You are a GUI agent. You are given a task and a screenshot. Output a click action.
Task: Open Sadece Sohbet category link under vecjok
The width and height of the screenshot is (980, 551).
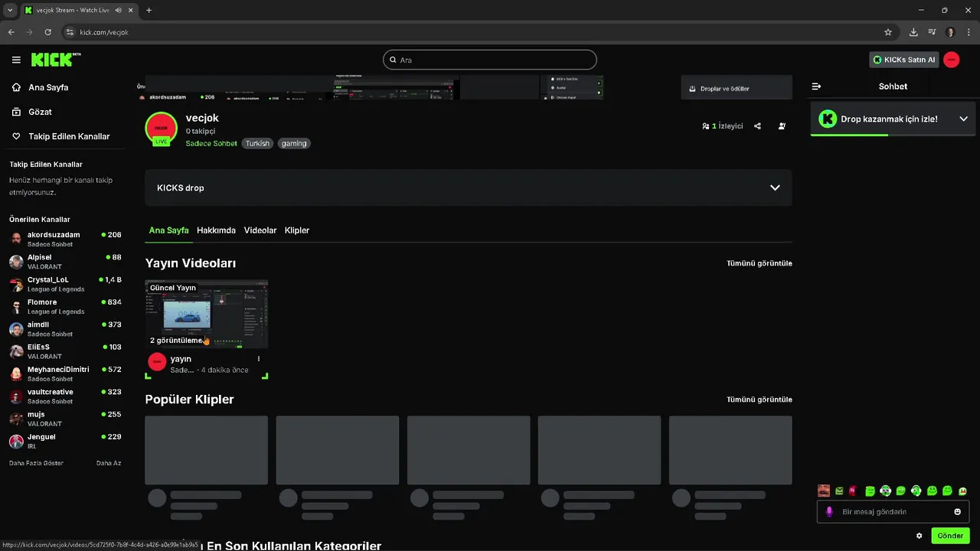[x=211, y=143]
